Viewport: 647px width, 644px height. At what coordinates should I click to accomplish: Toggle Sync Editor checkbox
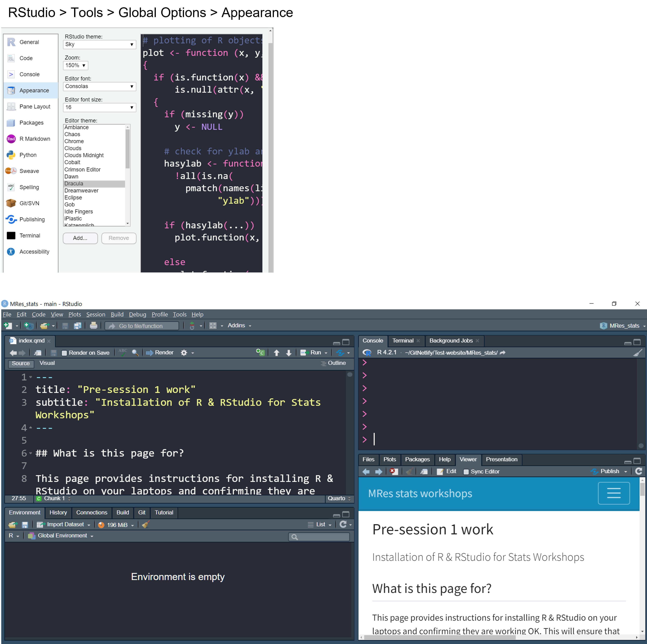coord(466,472)
